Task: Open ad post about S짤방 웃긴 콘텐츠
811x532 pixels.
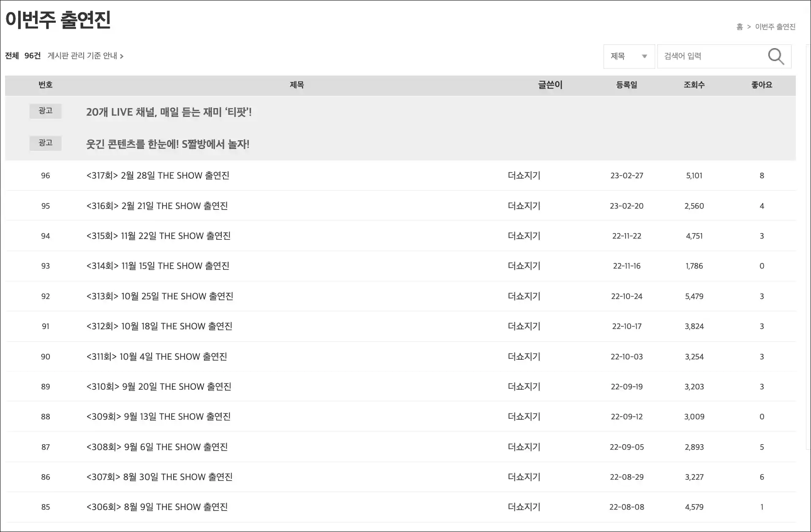Action: click(168, 144)
